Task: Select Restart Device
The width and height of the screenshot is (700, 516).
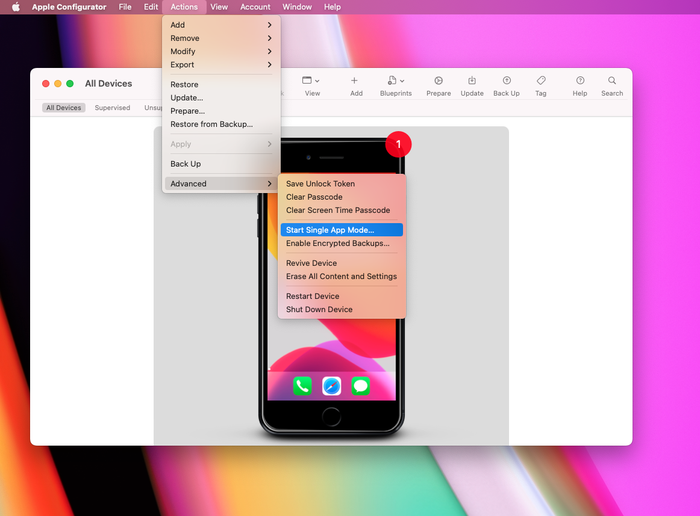Action: [342, 296]
